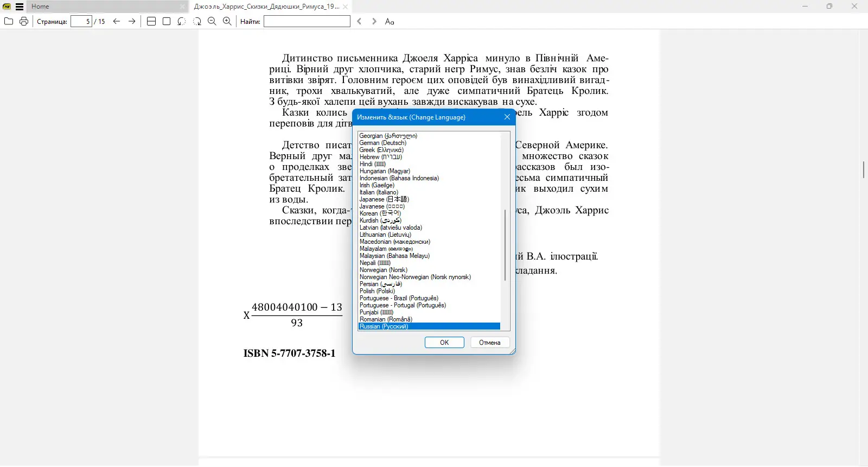The width and height of the screenshot is (868, 467).
Task: Select Kurdish in the language list
Action: pos(429,220)
